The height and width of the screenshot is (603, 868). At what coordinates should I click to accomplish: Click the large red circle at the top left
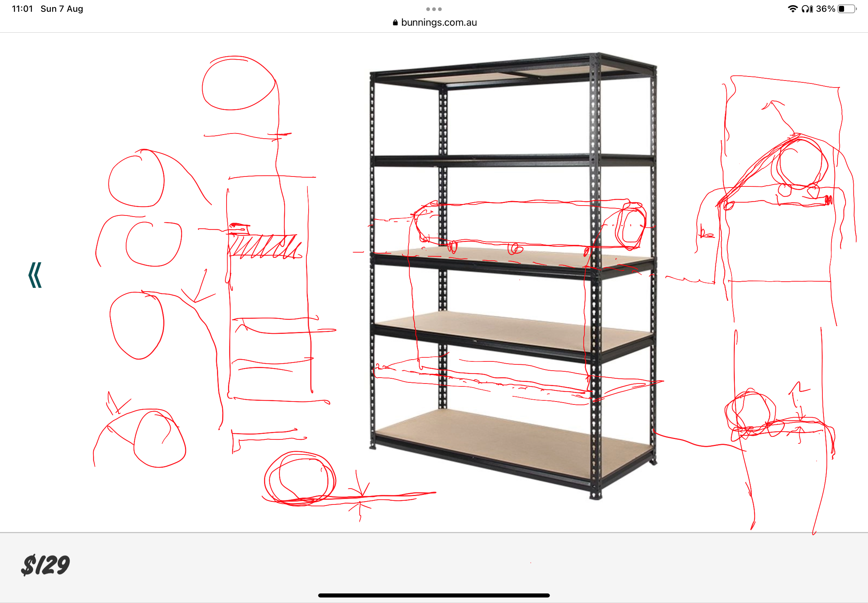point(238,84)
